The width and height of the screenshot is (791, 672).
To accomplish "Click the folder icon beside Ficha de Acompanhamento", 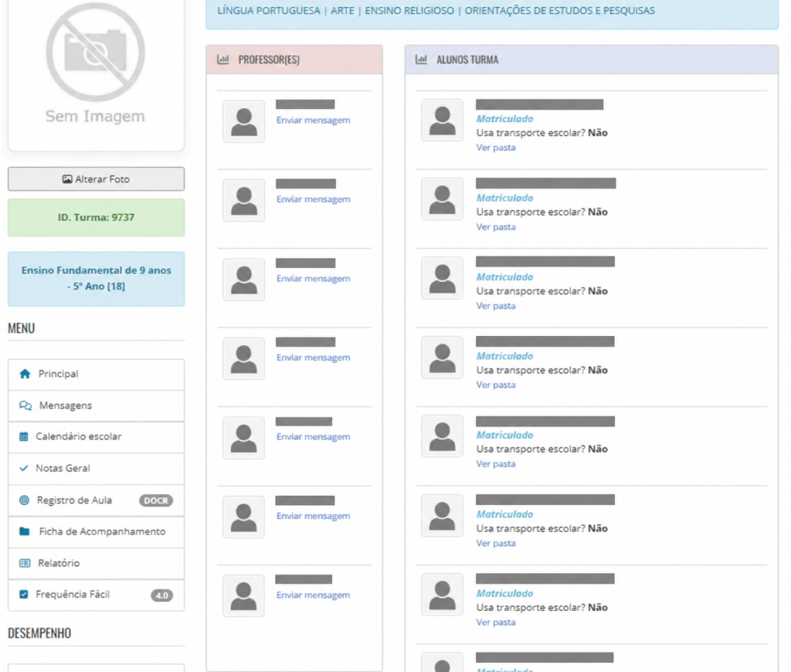I will pyautogui.click(x=24, y=531).
